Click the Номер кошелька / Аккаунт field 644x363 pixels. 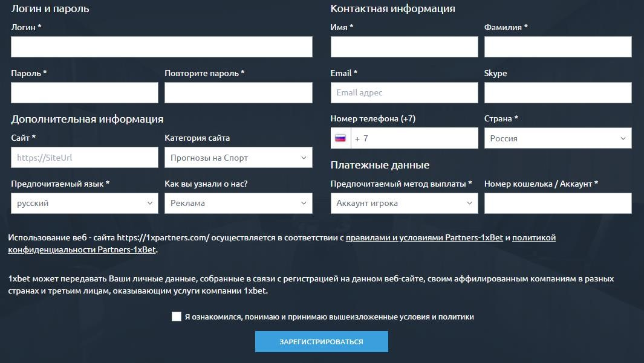coord(558,203)
